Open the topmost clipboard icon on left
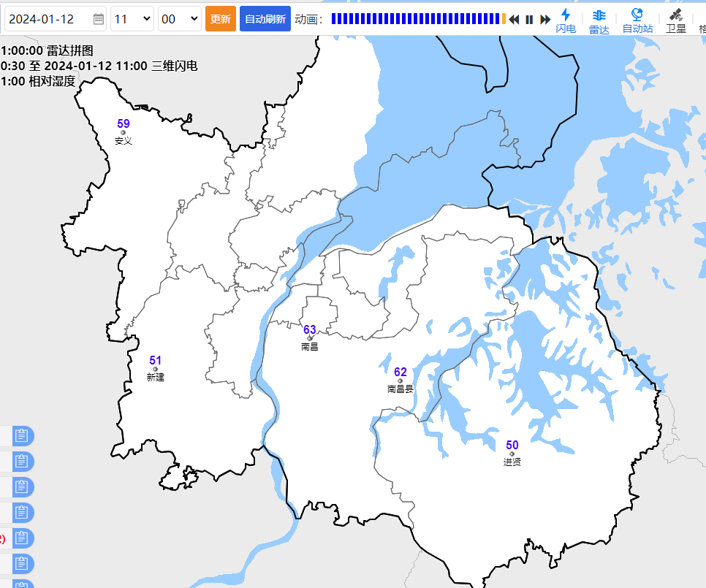This screenshot has width=706, height=588. (21, 436)
